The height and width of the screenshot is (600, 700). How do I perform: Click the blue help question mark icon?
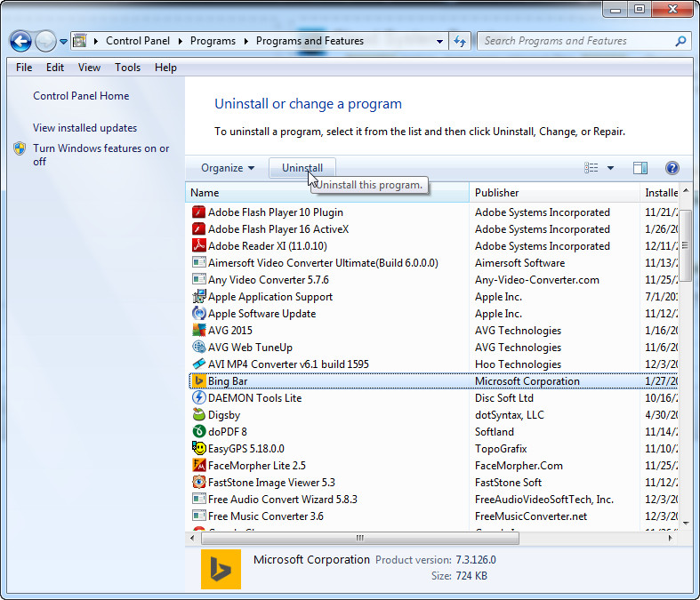pyautogui.click(x=672, y=168)
